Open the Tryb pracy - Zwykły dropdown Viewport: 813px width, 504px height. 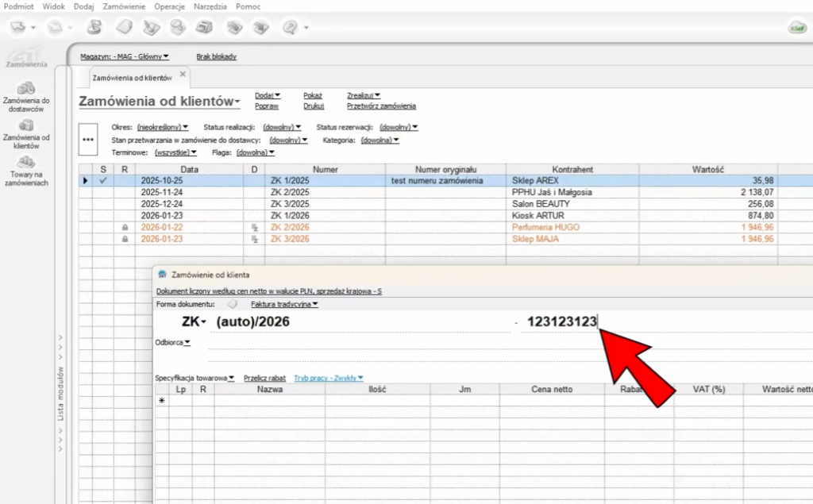click(328, 378)
